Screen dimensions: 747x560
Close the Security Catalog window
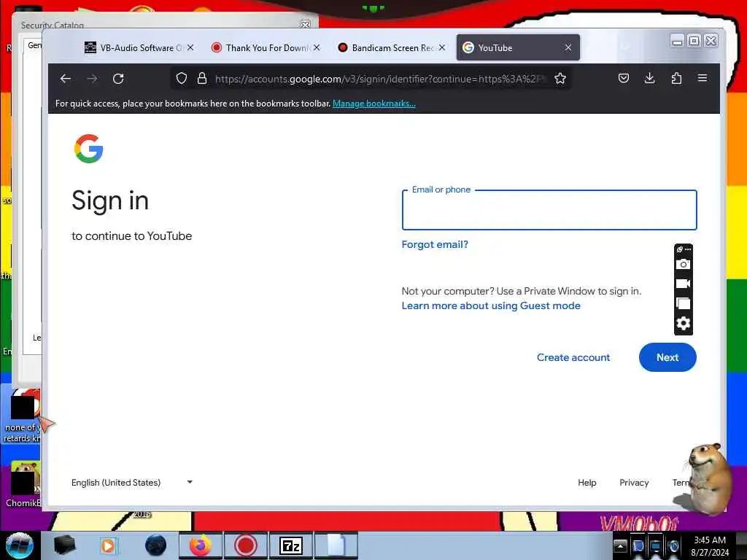[305, 24]
